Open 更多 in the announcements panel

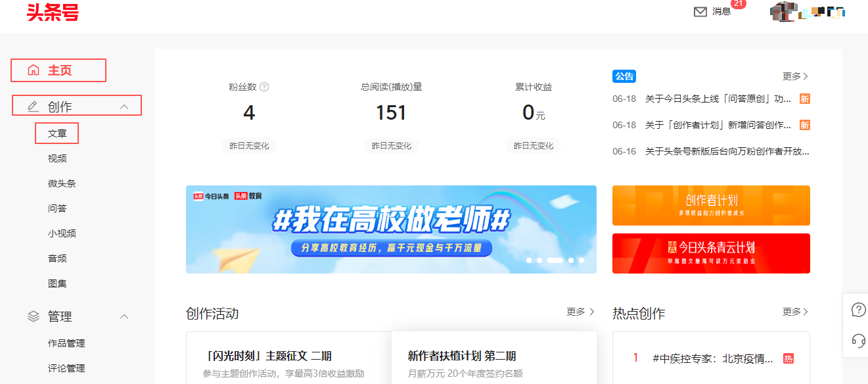795,76
